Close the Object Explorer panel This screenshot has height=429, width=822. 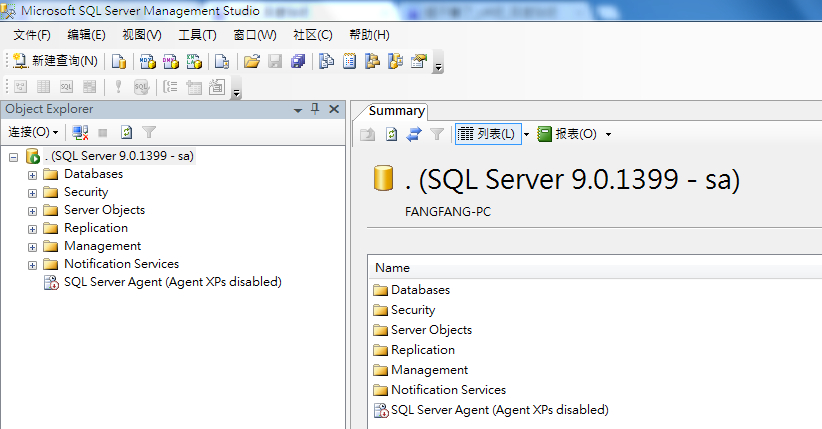tap(334, 109)
